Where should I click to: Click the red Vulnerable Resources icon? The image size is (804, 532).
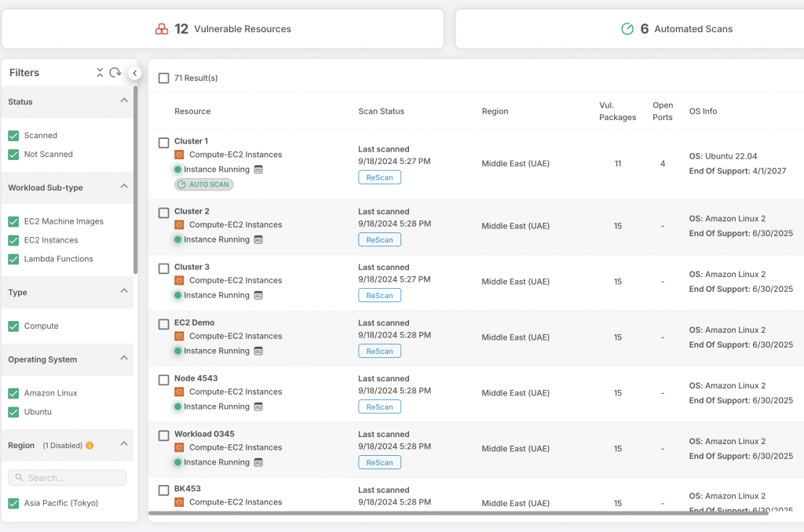coord(161,29)
